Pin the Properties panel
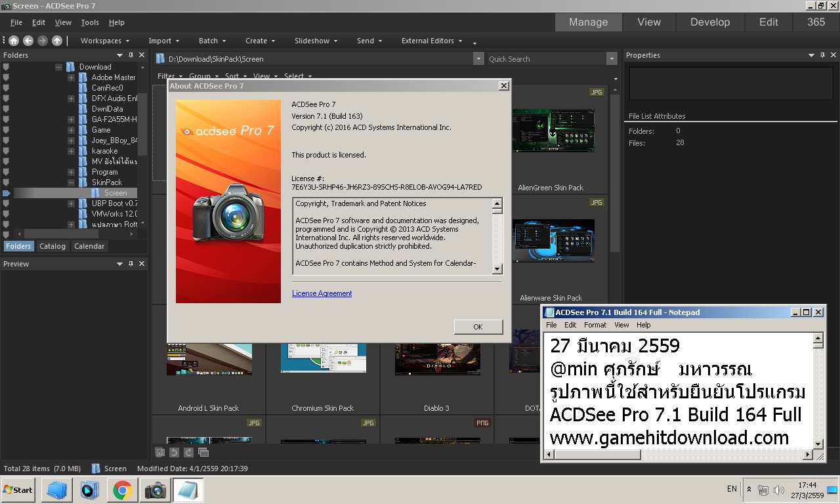The image size is (840, 504). [823, 55]
